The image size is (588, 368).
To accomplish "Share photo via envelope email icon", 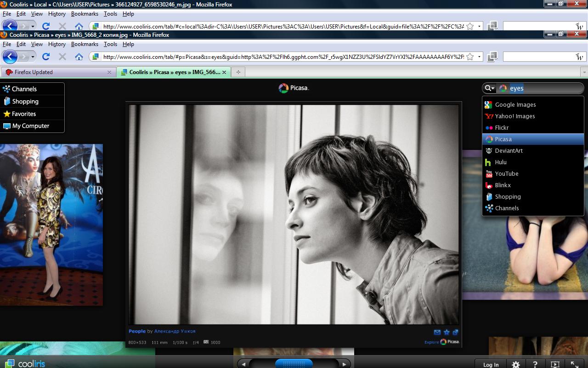I will pos(437,332).
